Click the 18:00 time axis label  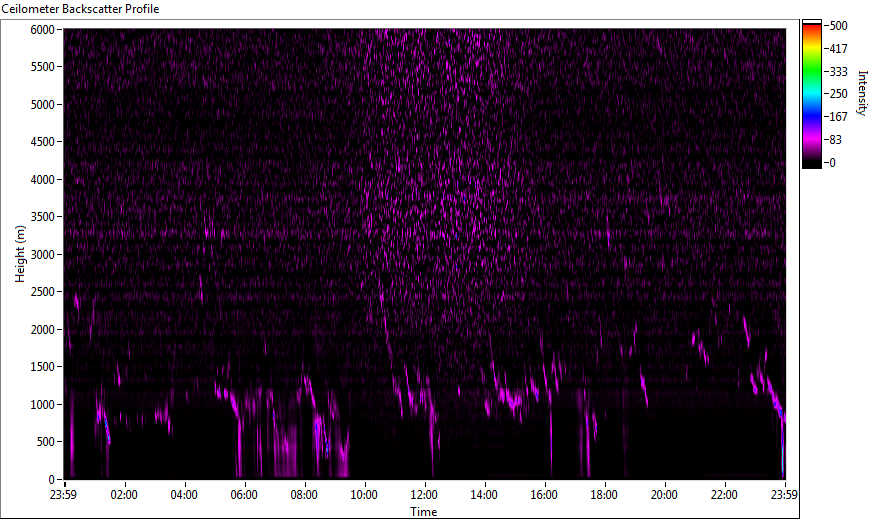coord(604,495)
